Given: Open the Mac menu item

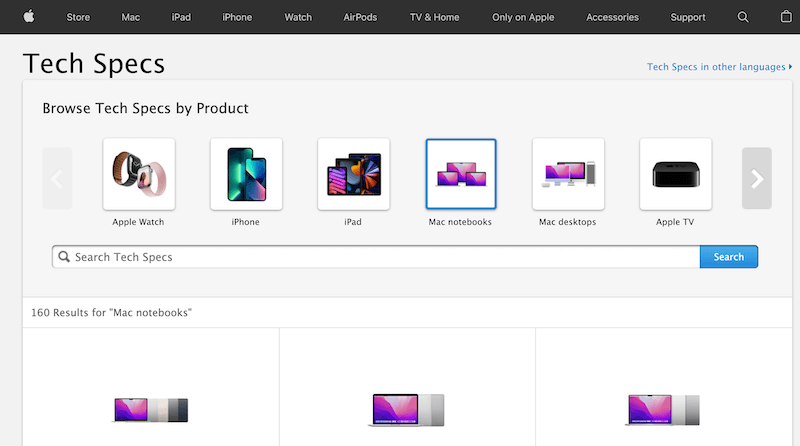Looking at the screenshot, I should pos(131,17).
